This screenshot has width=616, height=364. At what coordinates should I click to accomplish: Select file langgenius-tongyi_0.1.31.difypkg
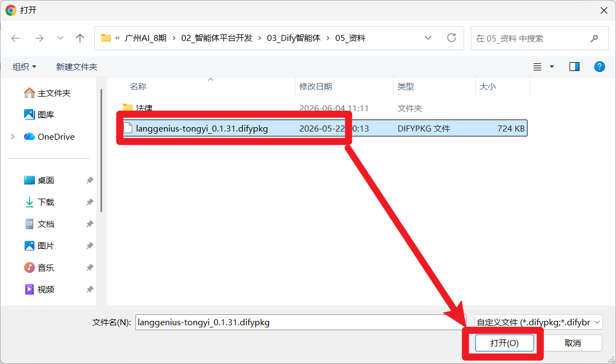[202, 128]
